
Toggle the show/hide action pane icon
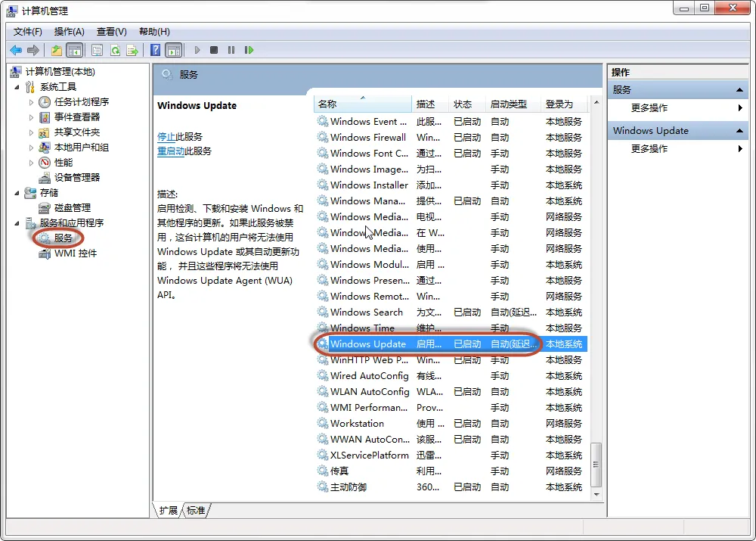pyautogui.click(x=174, y=50)
